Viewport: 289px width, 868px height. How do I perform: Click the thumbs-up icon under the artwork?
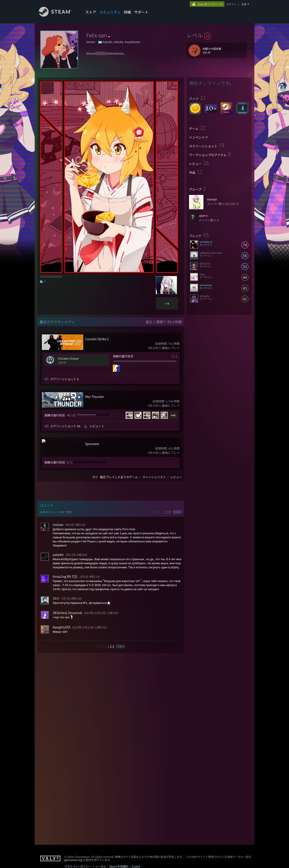pyautogui.click(x=41, y=281)
